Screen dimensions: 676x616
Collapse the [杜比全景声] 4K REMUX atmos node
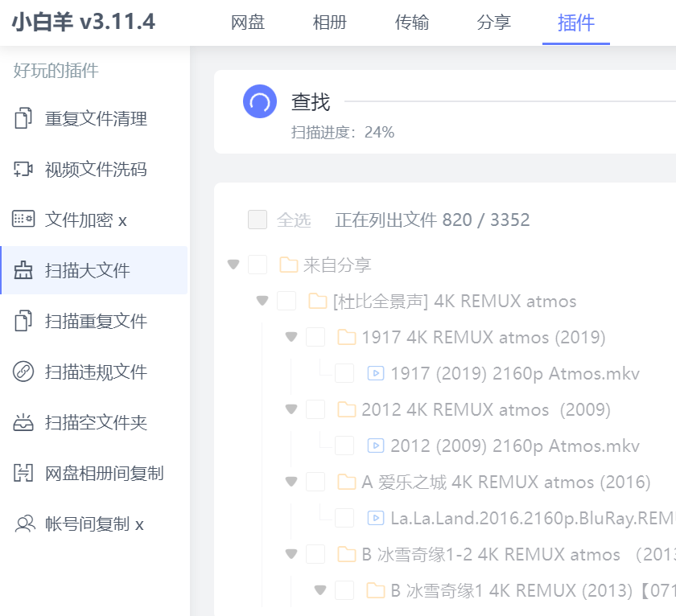(x=262, y=300)
